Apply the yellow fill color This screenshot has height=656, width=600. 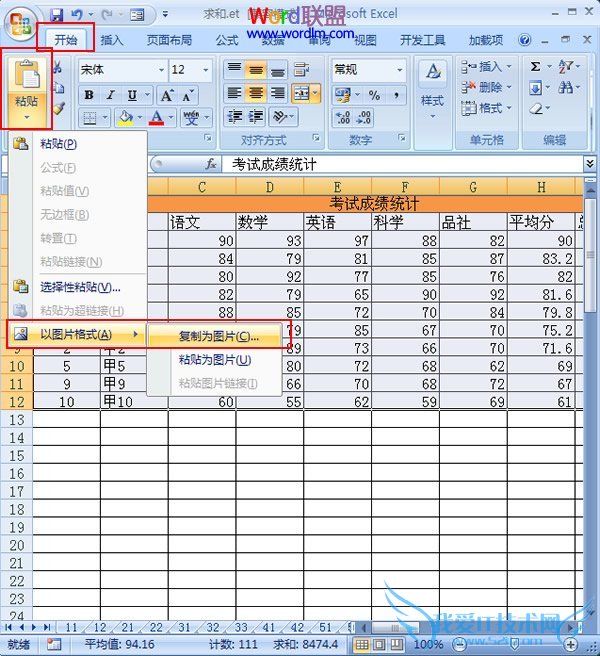tap(125, 118)
